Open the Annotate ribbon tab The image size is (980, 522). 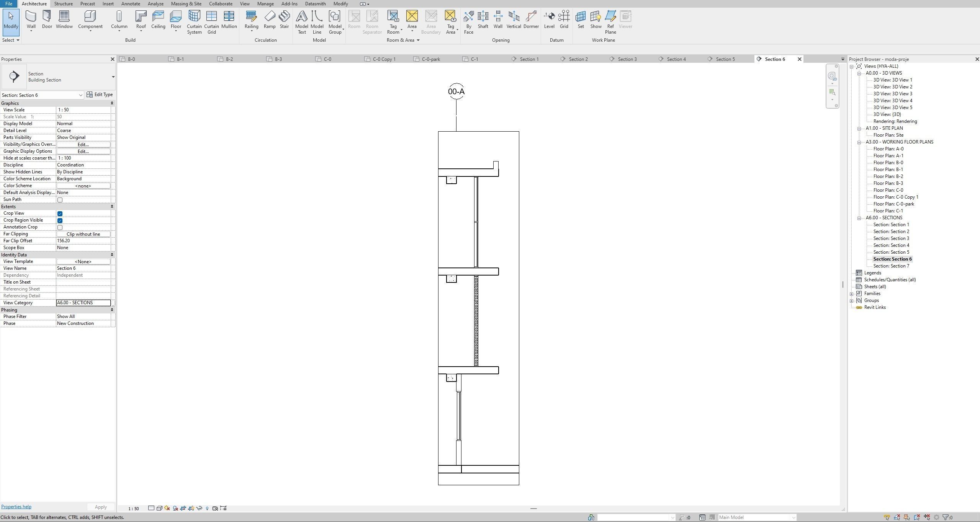(x=130, y=4)
